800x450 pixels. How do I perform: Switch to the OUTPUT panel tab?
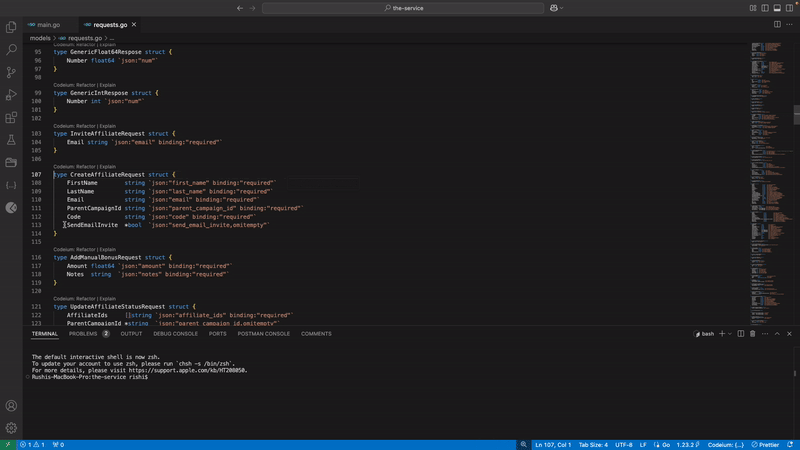point(131,334)
